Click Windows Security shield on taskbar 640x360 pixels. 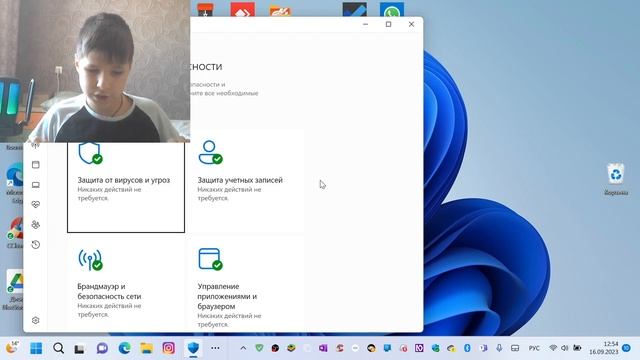pos(193,348)
